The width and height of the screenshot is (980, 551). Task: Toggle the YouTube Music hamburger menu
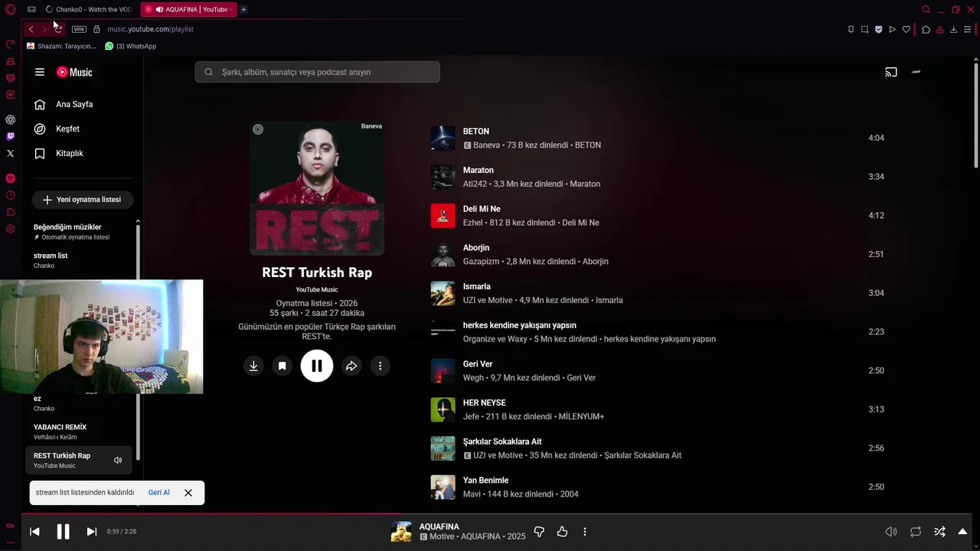tap(40, 72)
